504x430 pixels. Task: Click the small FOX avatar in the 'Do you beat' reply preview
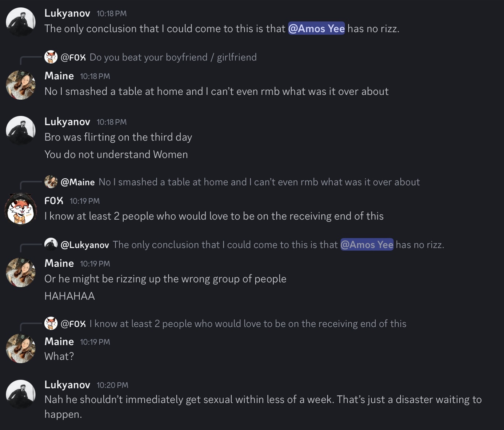coord(51,57)
